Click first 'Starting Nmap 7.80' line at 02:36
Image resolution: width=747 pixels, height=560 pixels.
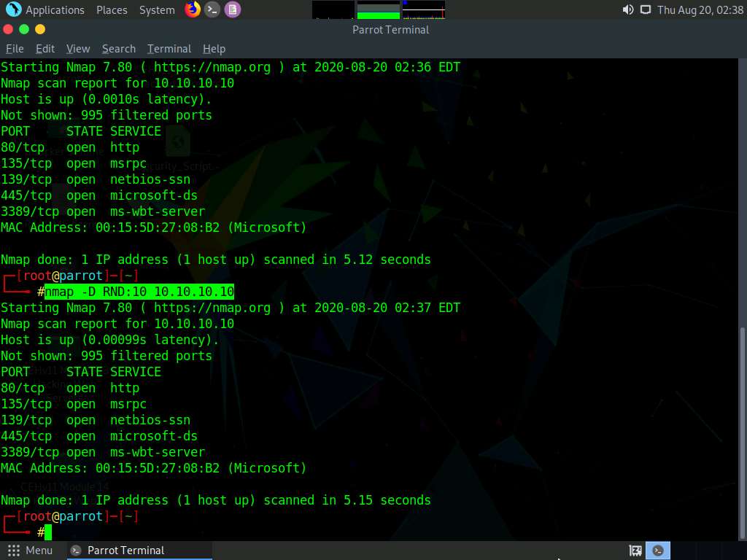[x=231, y=67]
